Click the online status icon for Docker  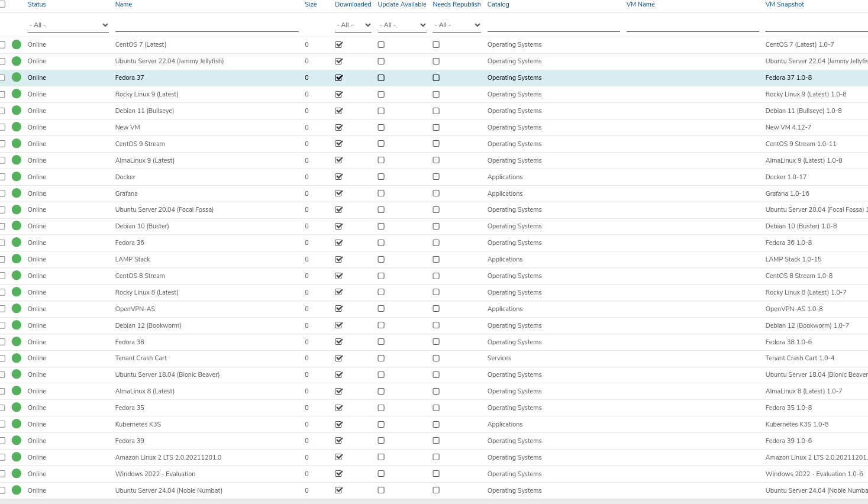click(x=17, y=177)
